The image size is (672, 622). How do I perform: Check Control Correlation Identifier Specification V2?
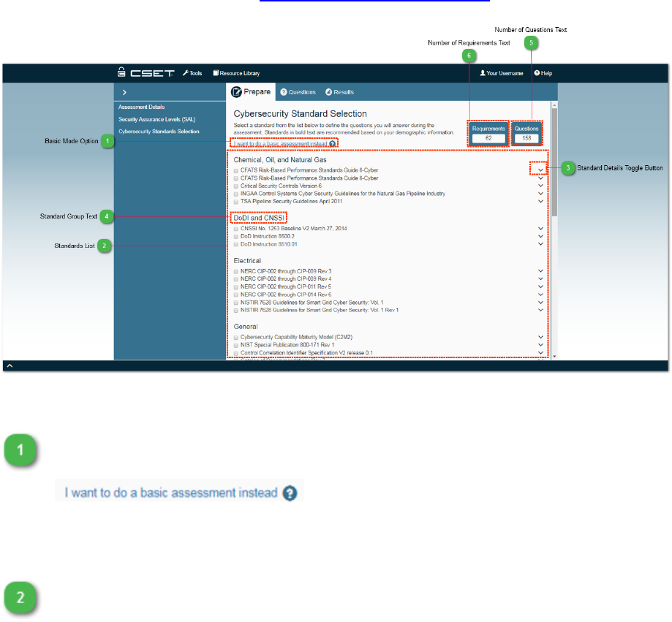(x=236, y=354)
